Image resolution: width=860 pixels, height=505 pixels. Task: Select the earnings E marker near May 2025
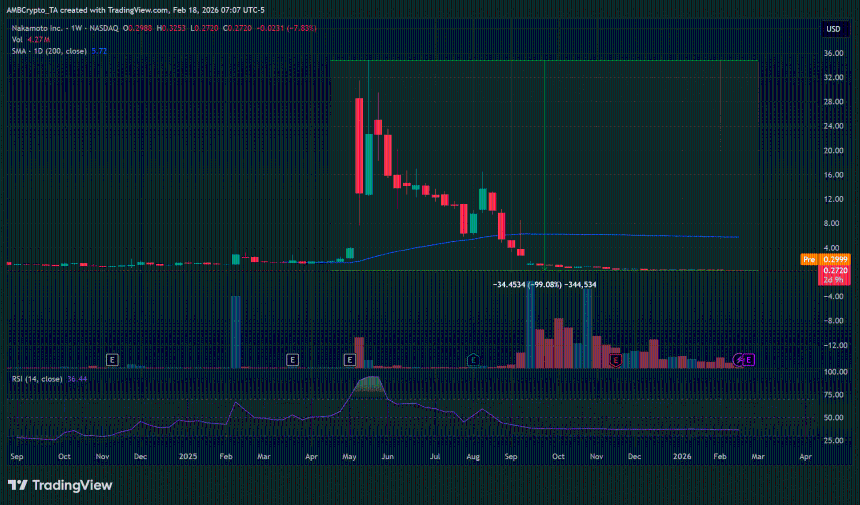[x=349, y=360]
